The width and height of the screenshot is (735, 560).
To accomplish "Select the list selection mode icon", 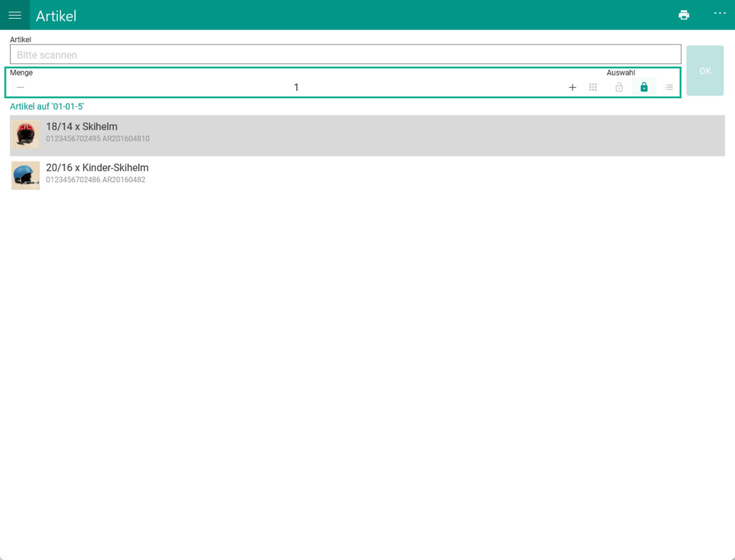I will pos(669,88).
